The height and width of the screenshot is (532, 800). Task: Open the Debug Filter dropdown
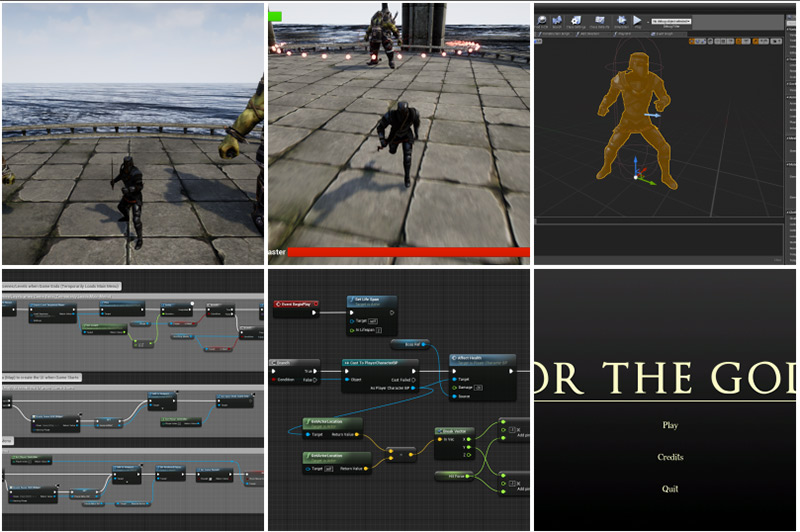[671, 21]
